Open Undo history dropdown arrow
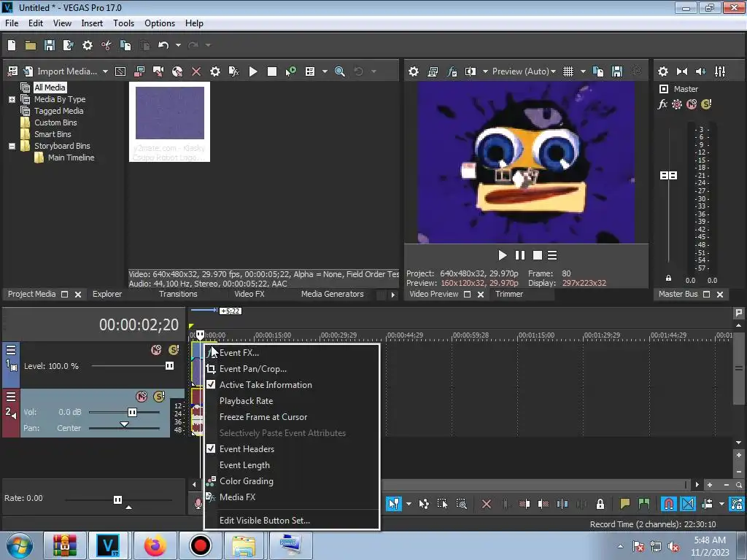 click(x=178, y=45)
